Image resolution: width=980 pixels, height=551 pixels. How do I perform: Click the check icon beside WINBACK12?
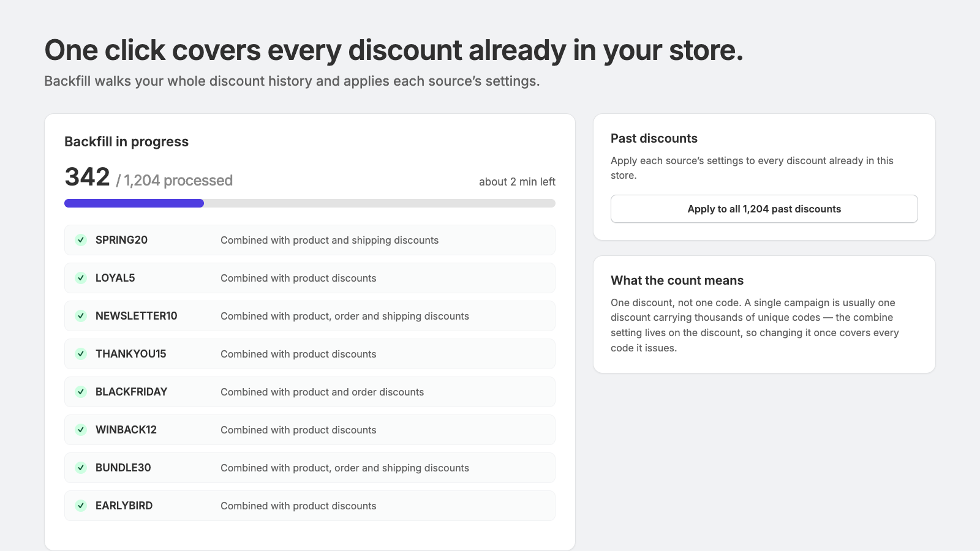pyautogui.click(x=81, y=430)
